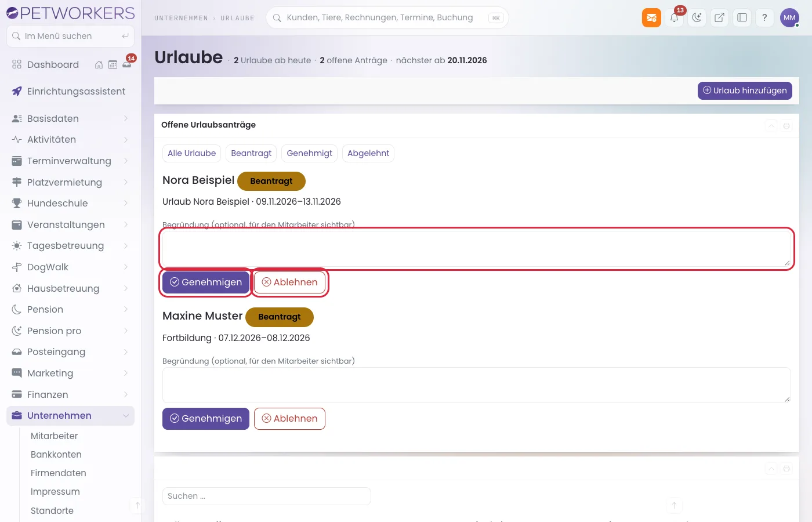Expand the Hundeschule menu
The image size is (812, 522).
[70, 203]
